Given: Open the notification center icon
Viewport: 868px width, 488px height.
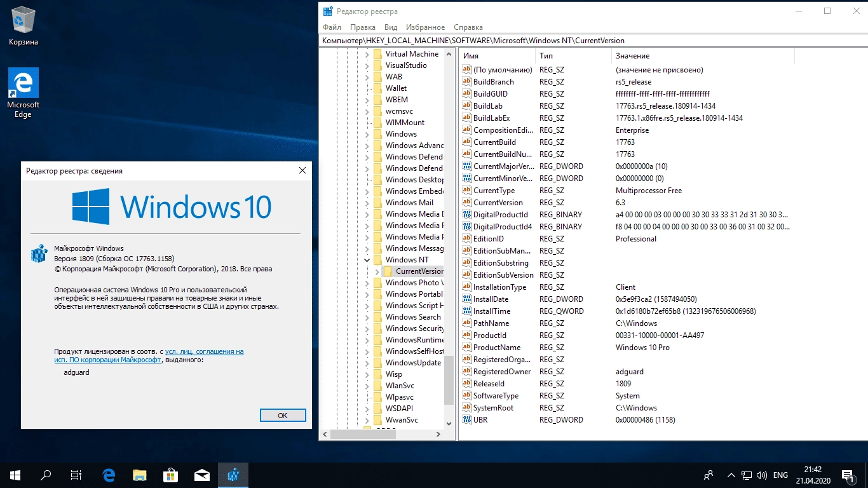Looking at the screenshot, I should pyautogui.click(x=848, y=475).
